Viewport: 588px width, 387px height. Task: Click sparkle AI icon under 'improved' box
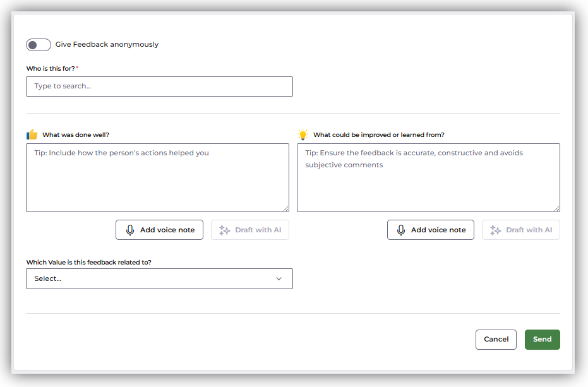pyautogui.click(x=495, y=230)
